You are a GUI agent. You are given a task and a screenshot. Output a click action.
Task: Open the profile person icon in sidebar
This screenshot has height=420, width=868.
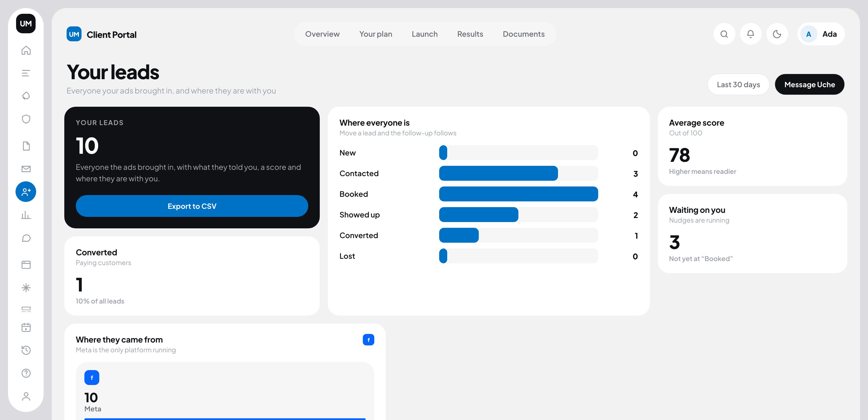[x=26, y=396]
